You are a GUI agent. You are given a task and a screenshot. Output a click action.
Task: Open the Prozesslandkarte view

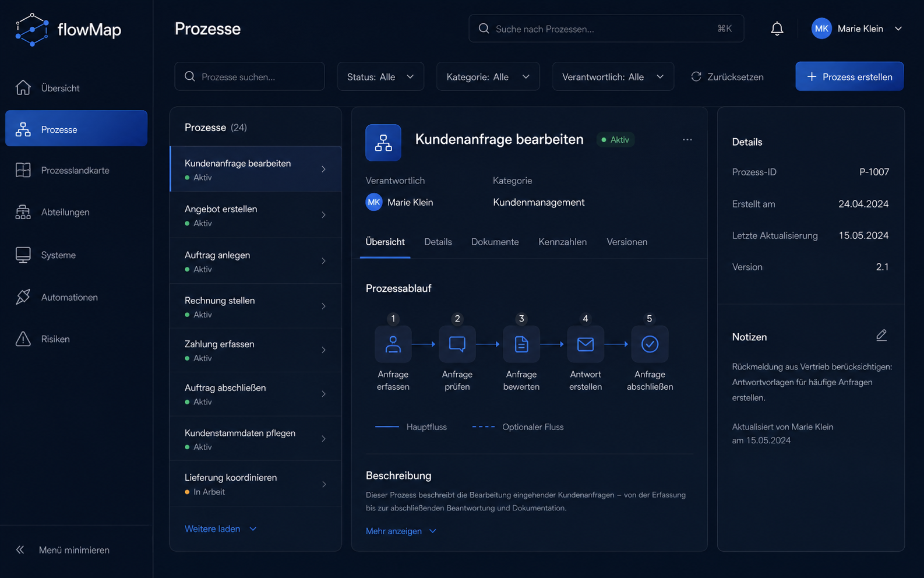click(x=76, y=170)
